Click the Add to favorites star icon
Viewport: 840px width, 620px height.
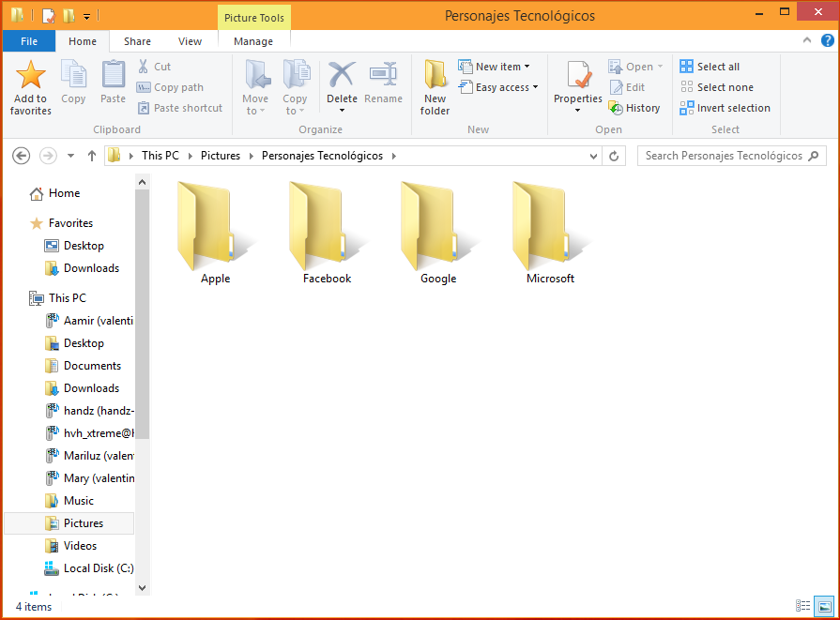tap(30, 75)
